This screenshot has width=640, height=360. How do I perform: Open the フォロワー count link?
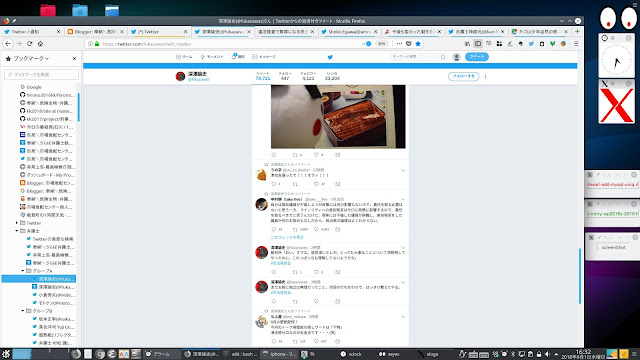308,76
